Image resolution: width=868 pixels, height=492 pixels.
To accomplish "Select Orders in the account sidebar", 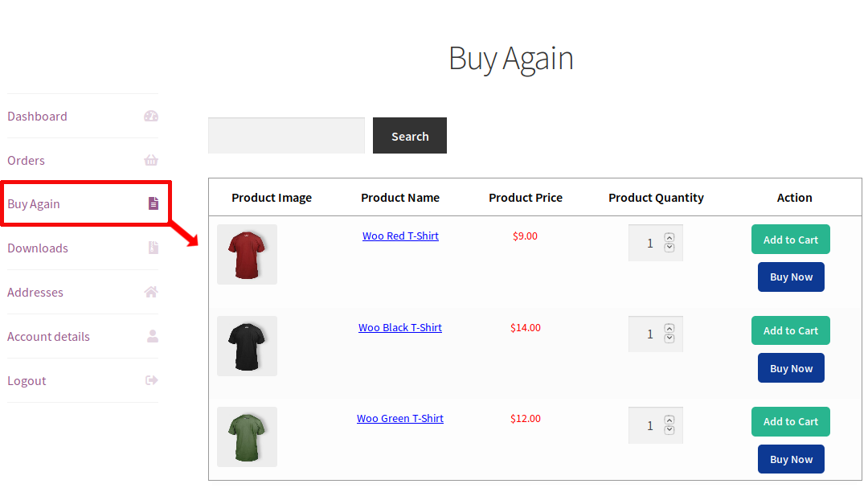I will pyautogui.click(x=26, y=160).
